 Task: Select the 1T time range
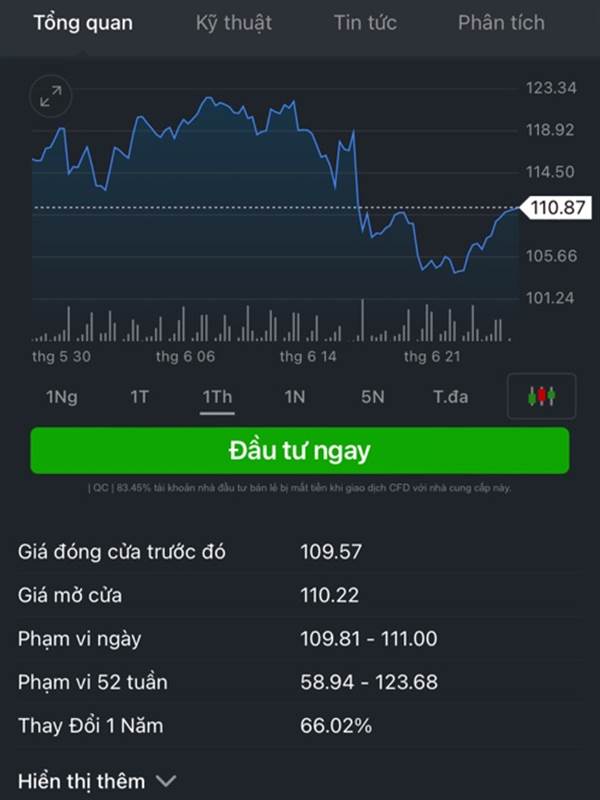click(139, 396)
